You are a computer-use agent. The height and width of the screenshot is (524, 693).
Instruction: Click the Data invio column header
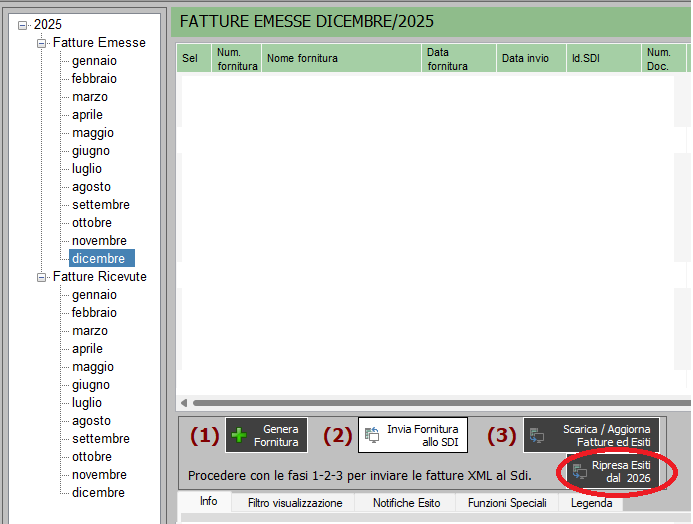coord(525,59)
